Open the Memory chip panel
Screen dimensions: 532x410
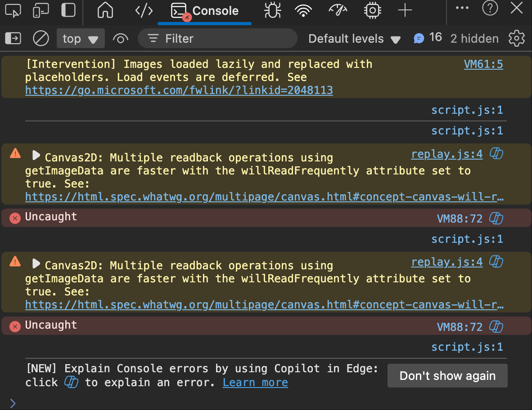(373, 11)
